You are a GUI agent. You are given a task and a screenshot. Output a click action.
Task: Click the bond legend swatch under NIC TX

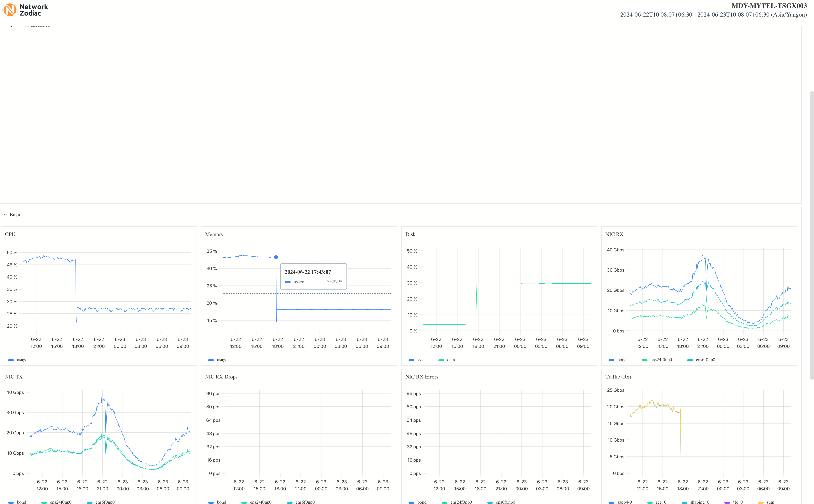[x=11, y=502]
